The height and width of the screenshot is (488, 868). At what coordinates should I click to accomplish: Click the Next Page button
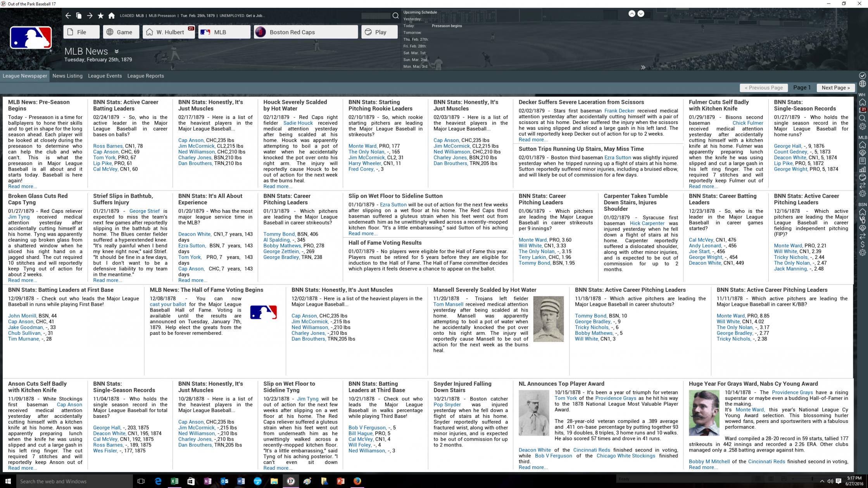click(835, 88)
